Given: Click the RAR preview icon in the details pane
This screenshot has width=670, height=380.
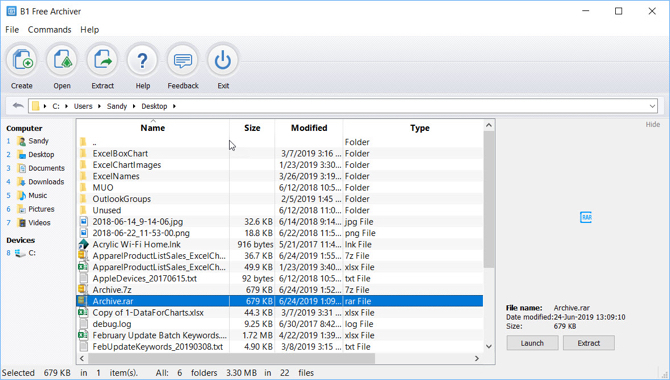Looking at the screenshot, I should click(x=586, y=217).
